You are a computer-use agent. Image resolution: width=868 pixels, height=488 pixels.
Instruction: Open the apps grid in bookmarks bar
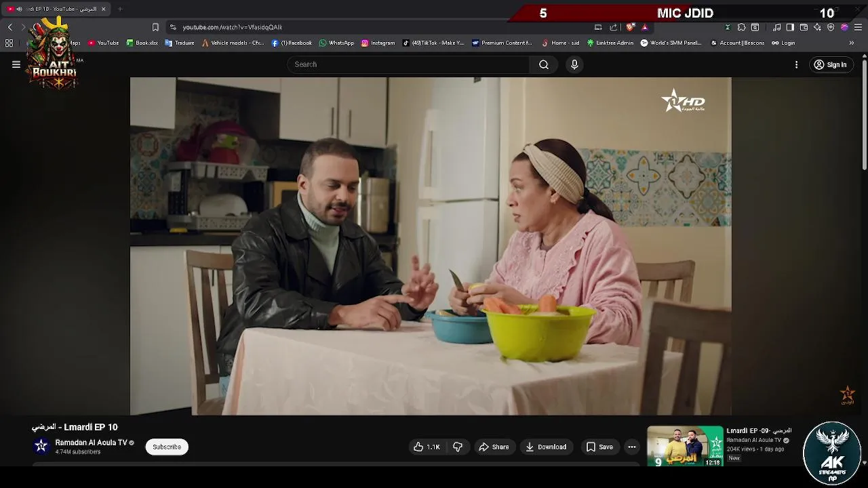9,43
